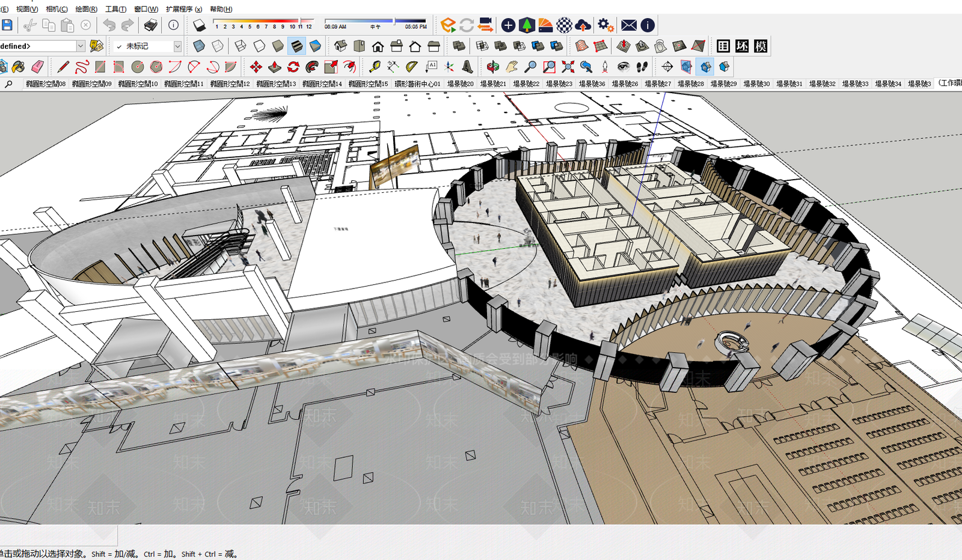The width and height of the screenshot is (962, 560).
Task: Toggle Shaded With Textures style
Action: point(296,46)
